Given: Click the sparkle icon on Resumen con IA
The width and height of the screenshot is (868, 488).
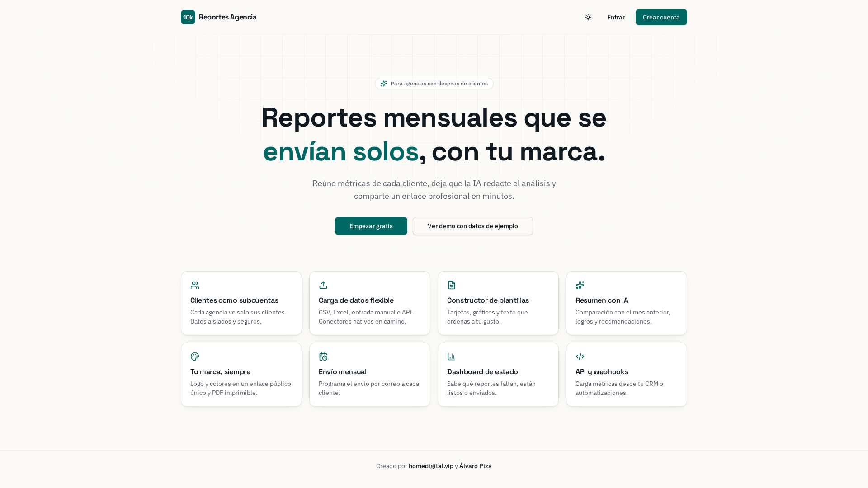Looking at the screenshot, I should [x=580, y=285].
